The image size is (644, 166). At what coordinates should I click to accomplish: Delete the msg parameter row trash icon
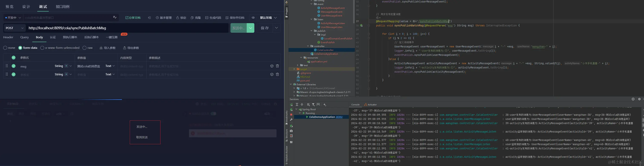click(277, 66)
